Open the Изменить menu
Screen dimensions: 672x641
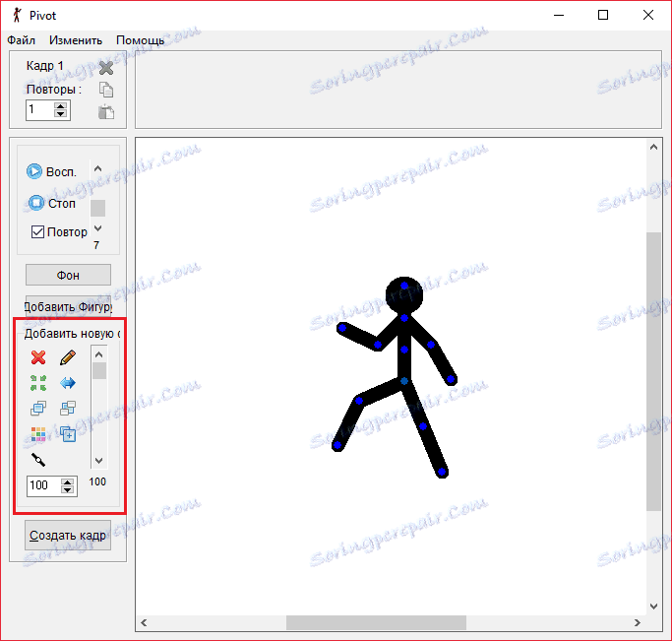point(76,40)
